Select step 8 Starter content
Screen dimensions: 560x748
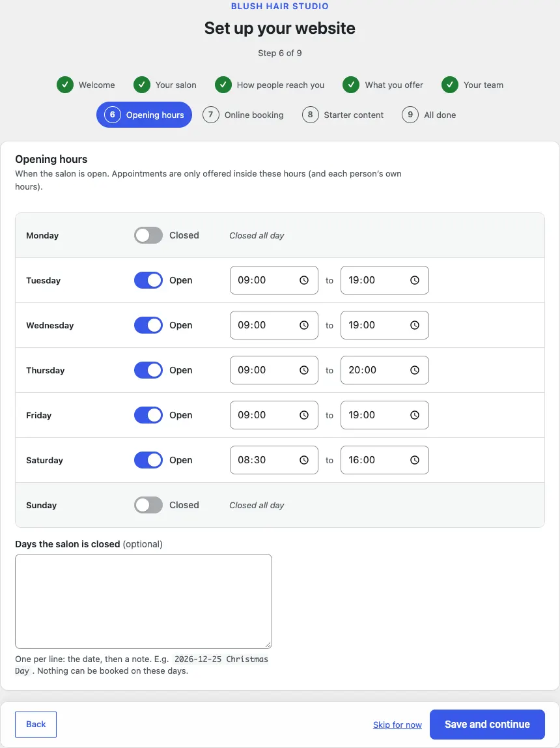pos(343,115)
